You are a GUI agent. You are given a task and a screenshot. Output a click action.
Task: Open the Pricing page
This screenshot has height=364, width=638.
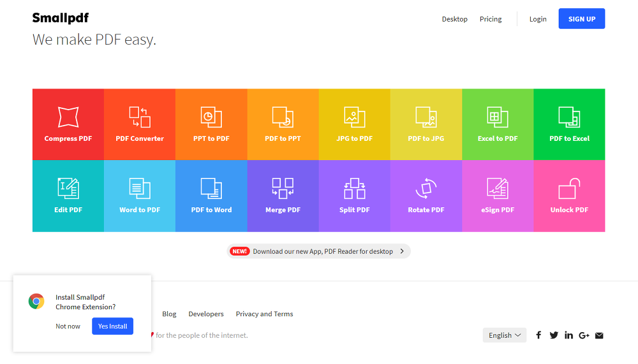pos(490,19)
